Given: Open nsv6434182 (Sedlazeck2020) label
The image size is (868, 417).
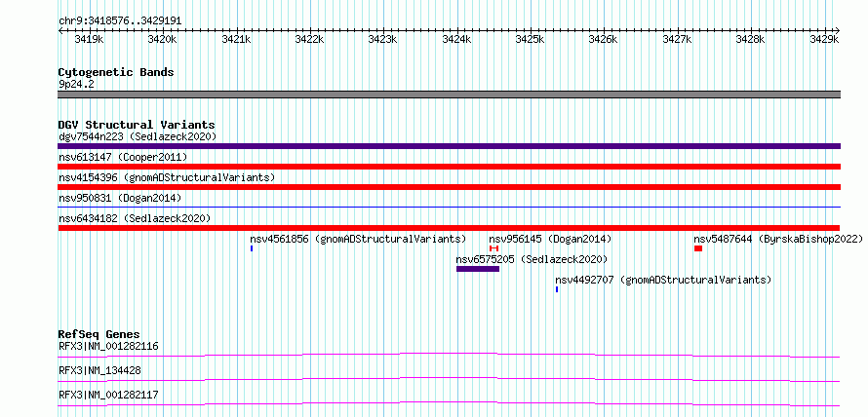Looking at the screenshot, I should (135, 218).
